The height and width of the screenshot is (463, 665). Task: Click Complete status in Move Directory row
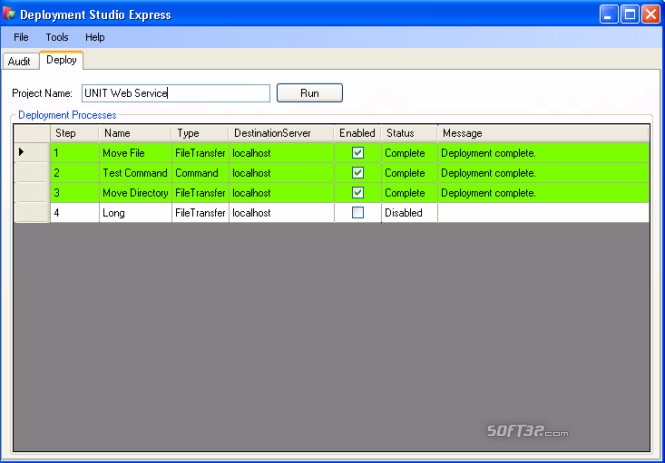click(x=409, y=192)
